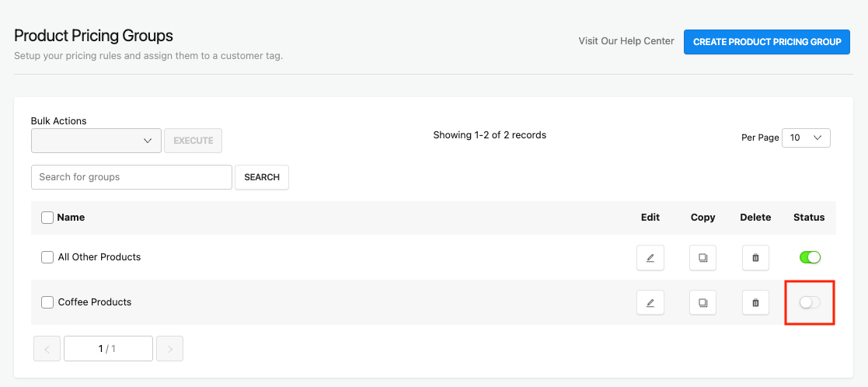Click the Status column header
Screen dimensions: 868x387
[809, 218]
